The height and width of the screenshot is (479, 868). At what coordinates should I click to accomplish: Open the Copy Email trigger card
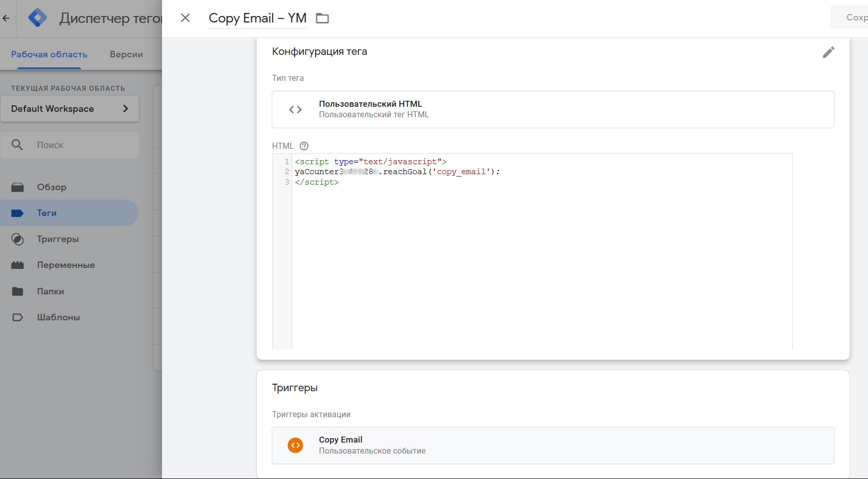553,445
